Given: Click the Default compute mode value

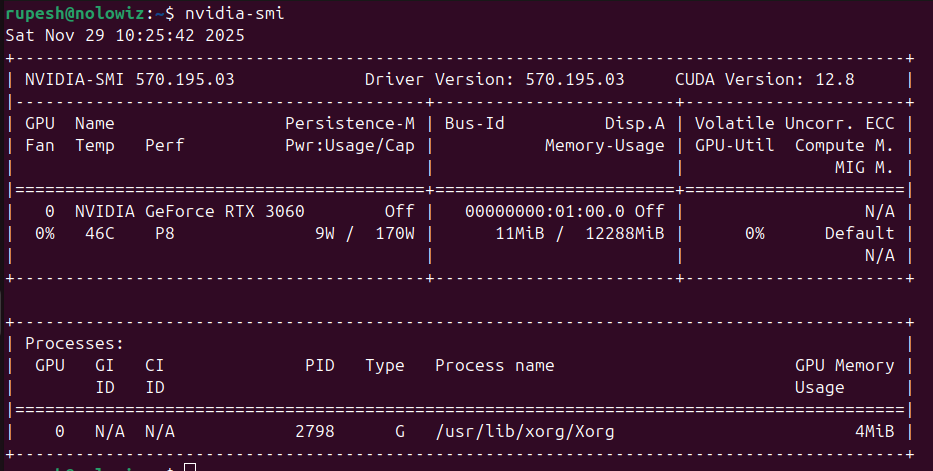Looking at the screenshot, I should tap(859, 233).
